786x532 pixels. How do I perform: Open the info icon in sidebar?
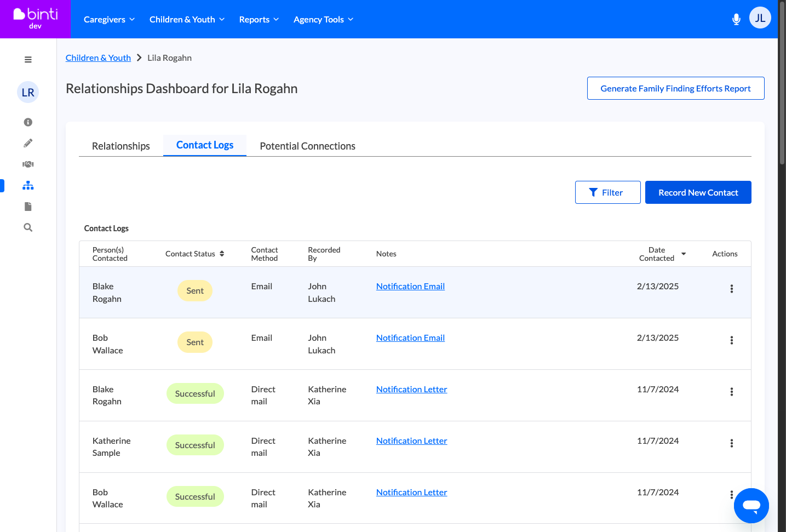point(28,122)
